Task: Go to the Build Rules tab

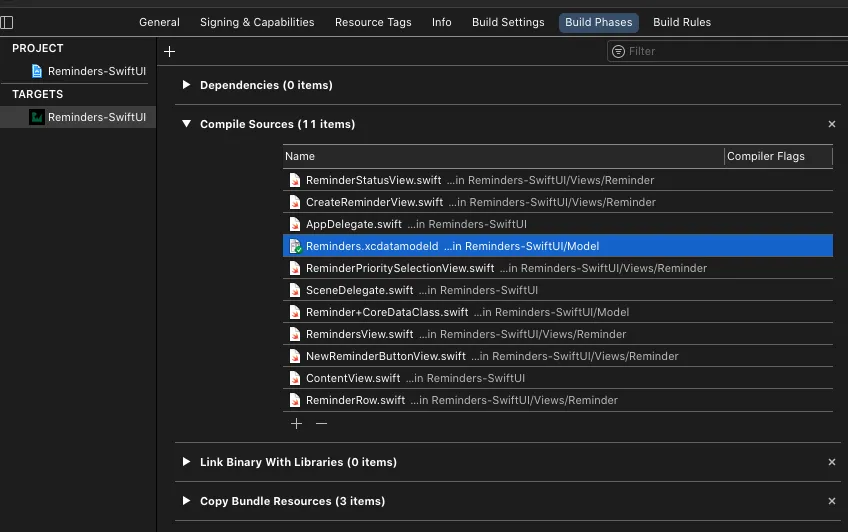Action: [681, 22]
